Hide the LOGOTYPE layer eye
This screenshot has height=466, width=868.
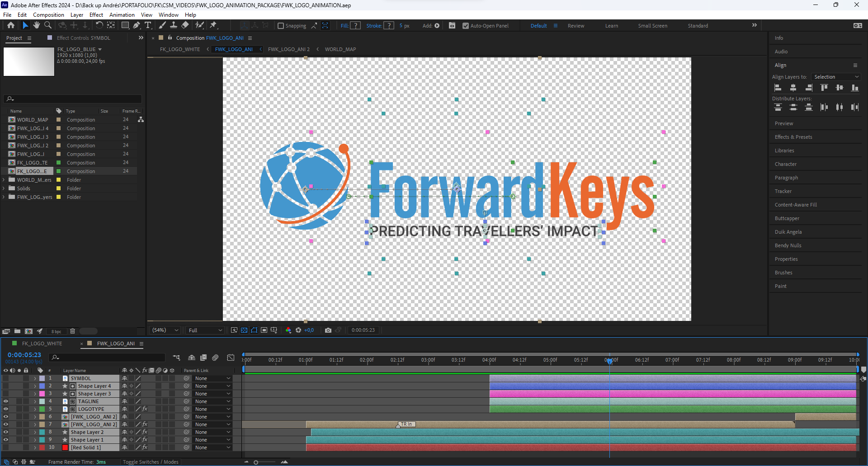click(5, 409)
